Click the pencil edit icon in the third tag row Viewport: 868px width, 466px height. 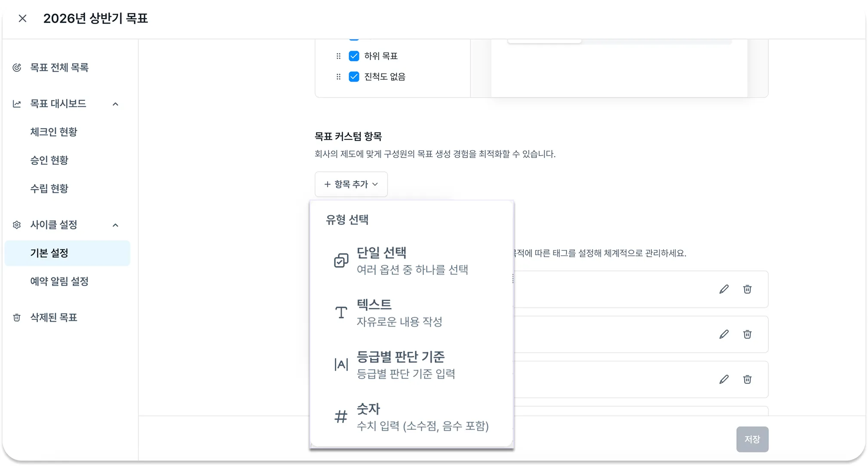[724, 379]
